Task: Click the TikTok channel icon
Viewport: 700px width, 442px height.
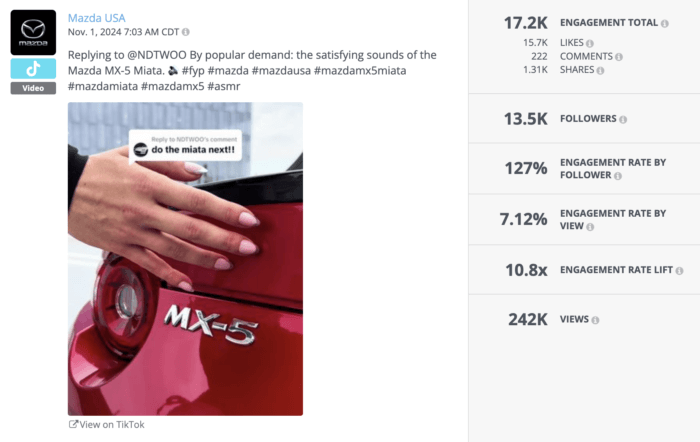Action: click(33, 69)
